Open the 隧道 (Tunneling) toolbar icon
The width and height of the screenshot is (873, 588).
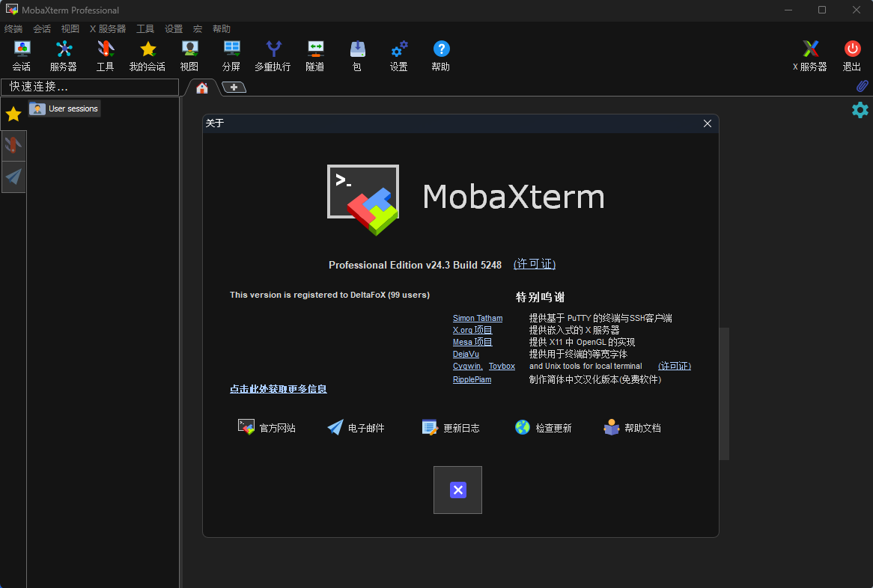coord(315,56)
